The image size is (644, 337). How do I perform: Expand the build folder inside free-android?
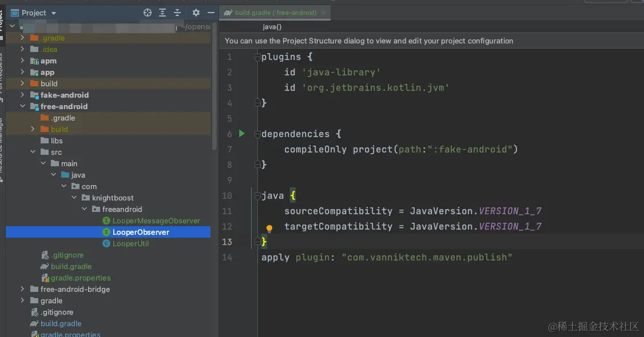click(33, 129)
